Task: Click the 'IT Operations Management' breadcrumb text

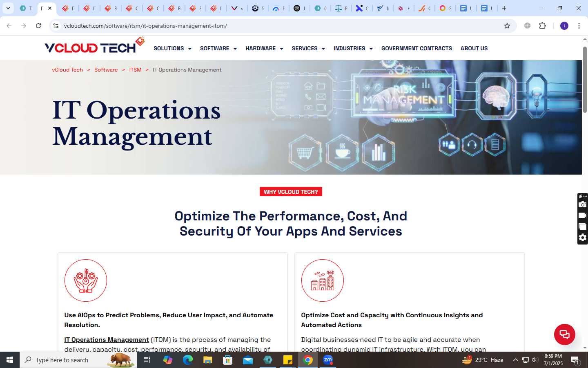Action: (x=187, y=70)
